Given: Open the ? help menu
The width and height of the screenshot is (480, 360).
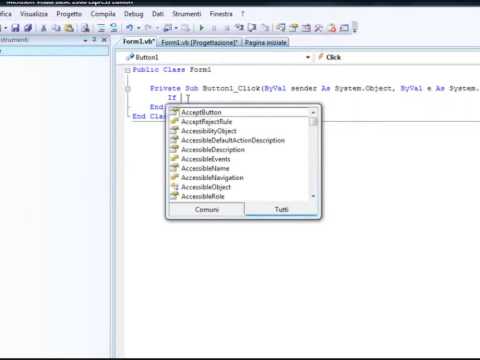Looking at the screenshot, I should point(243,14).
